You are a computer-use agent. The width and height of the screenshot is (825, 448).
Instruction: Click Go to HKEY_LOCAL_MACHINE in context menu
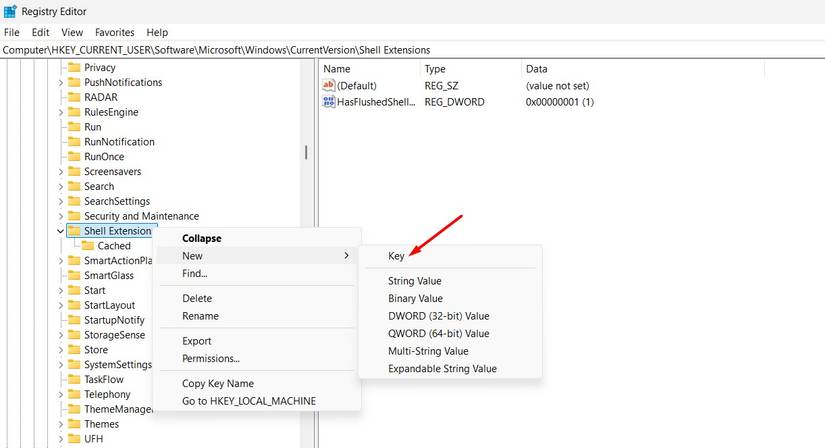click(x=257, y=401)
